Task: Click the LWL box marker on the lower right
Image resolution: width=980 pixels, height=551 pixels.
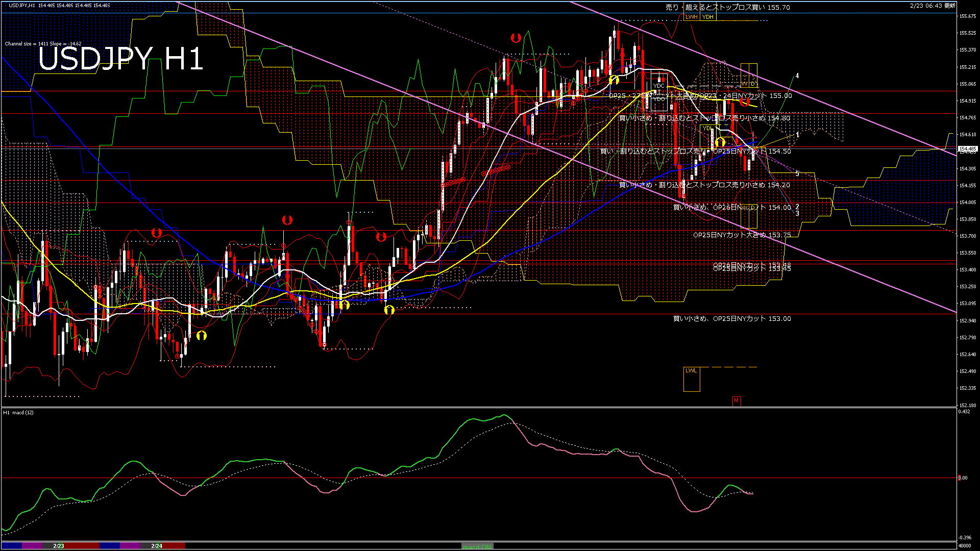Action: coord(692,371)
